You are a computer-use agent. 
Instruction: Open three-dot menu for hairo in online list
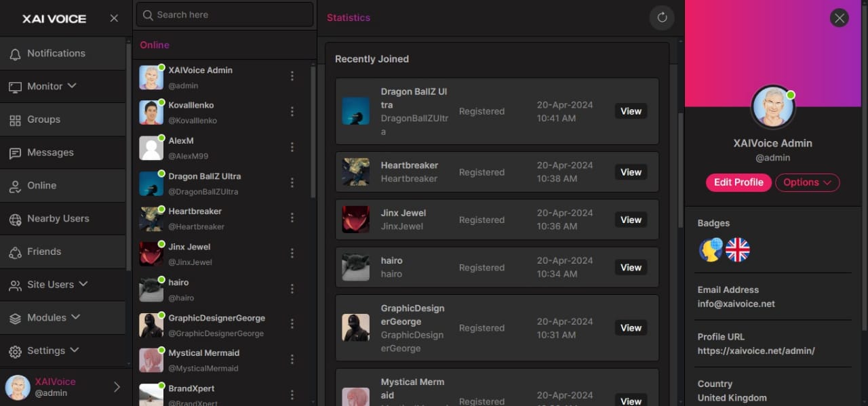click(292, 289)
